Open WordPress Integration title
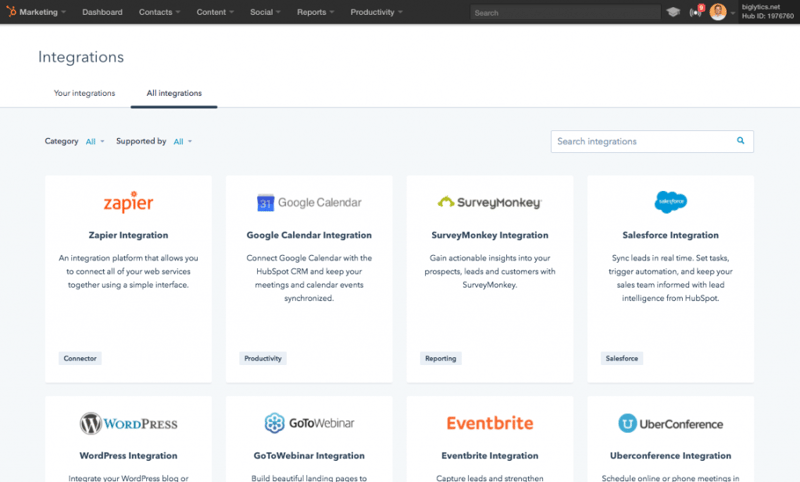The width and height of the screenshot is (800, 482). (x=129, y=455)
